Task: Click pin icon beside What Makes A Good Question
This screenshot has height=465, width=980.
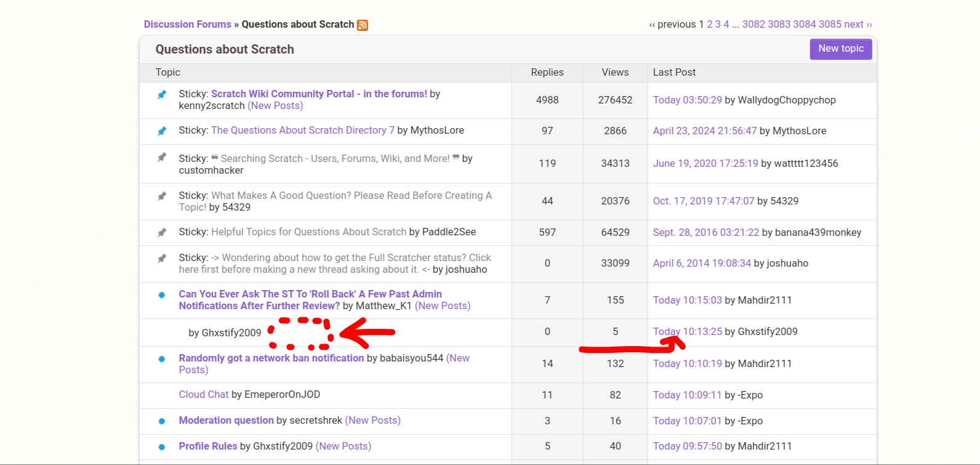Action: pyautogui.click(x=162, y=196)
